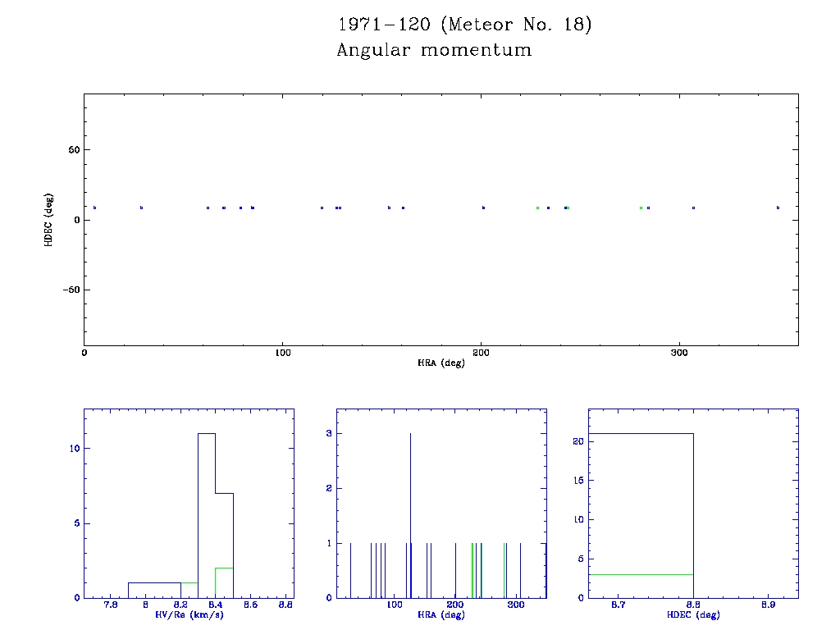Select the scatter plot's vertical HDEC (deg) axis label

click(x=49, y=219)
